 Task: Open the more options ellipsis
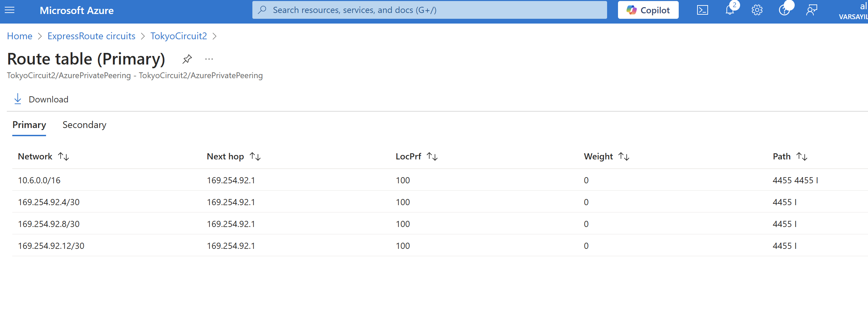tap(209, 59)
